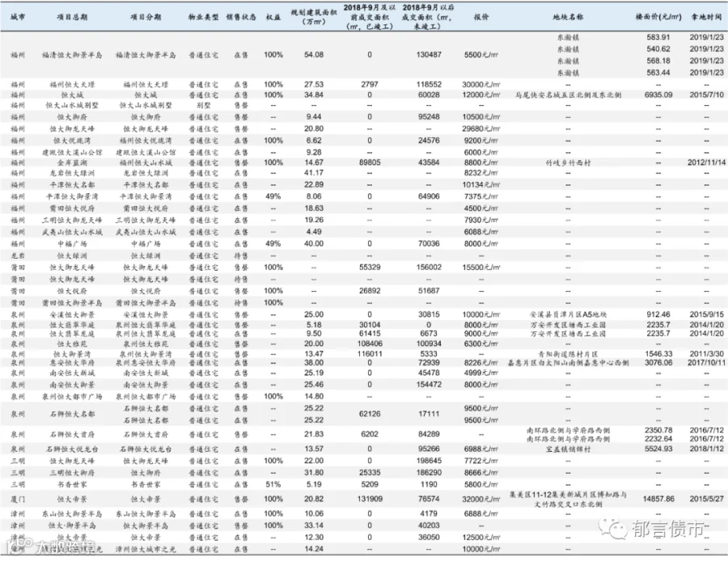Click the 规划建筑面积 column header
The image size is (728, 561).
[x=314, y=17]
